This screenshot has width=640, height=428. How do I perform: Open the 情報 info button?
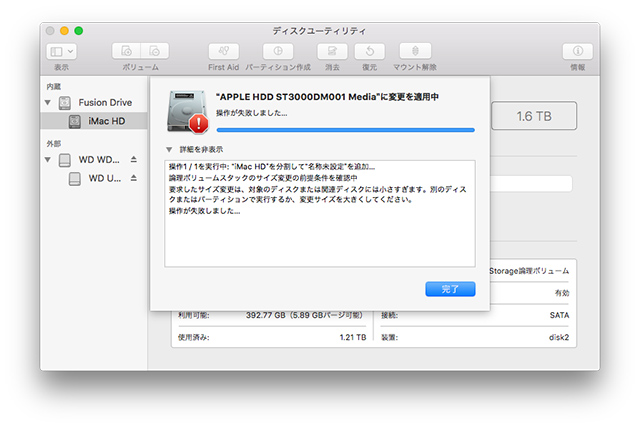click(577, 51)
